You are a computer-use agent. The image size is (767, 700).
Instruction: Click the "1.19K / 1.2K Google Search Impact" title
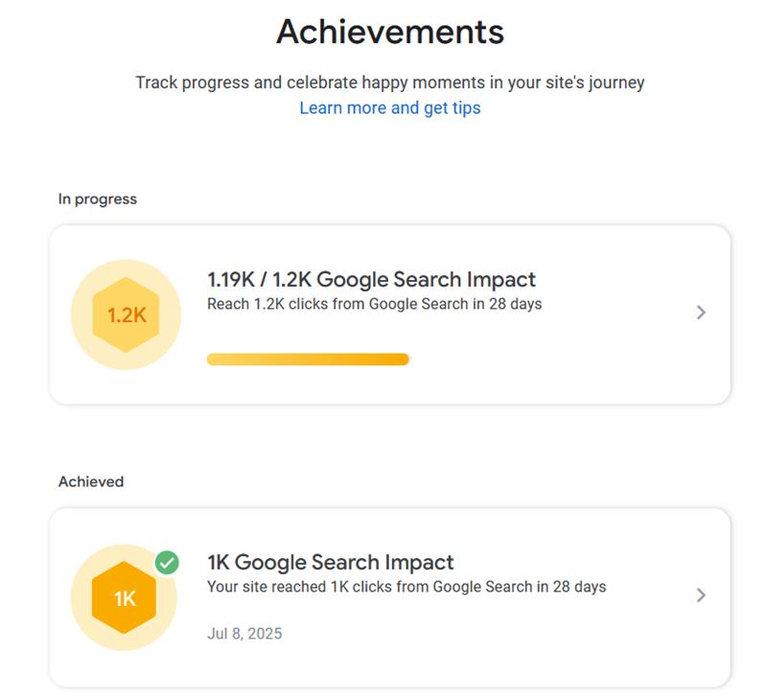(371, 280)
